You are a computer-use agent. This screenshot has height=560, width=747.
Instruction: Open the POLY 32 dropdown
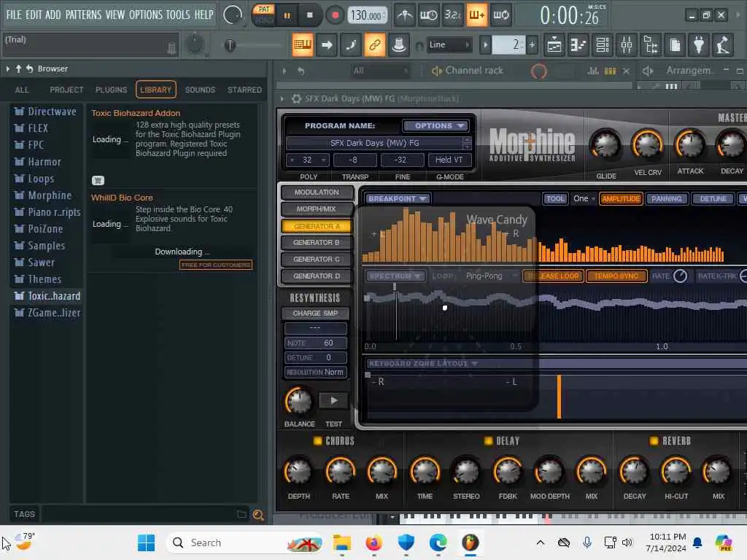[x=308, y=160]
